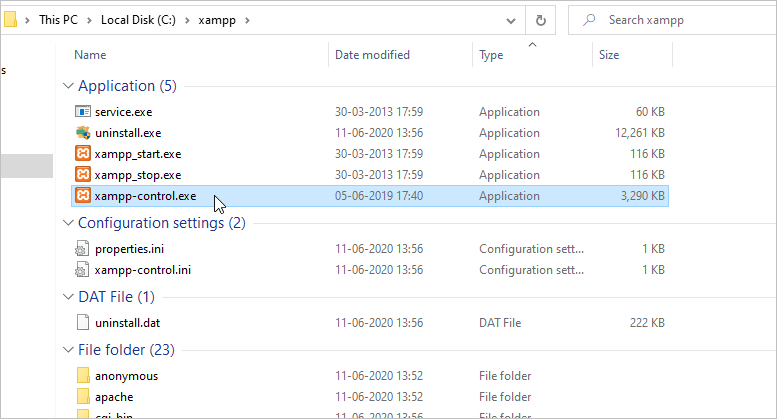The height and width of the screenshot is (419, 777).
Task: Click the service.exe file icon
Action: pyautogui.click(x=83, y=111)
